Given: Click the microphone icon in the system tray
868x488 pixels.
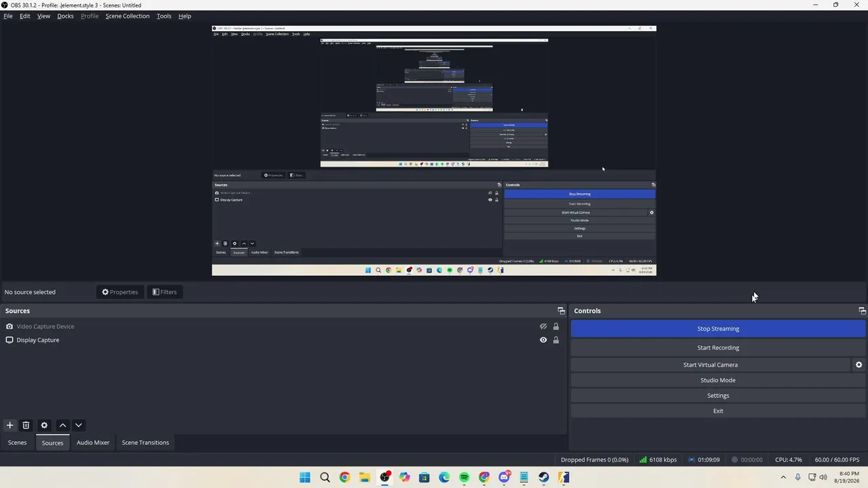Looking at the screenshot, I should [x=797, y=477].
